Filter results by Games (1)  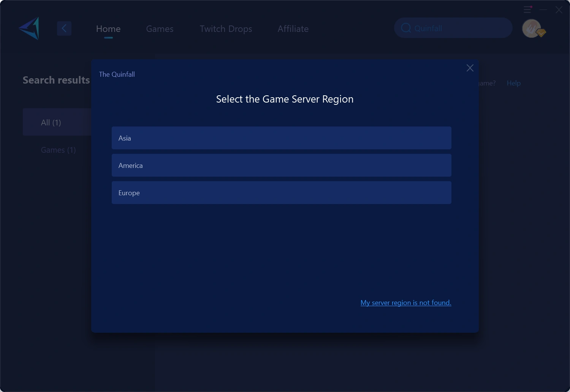click(58, 150)
